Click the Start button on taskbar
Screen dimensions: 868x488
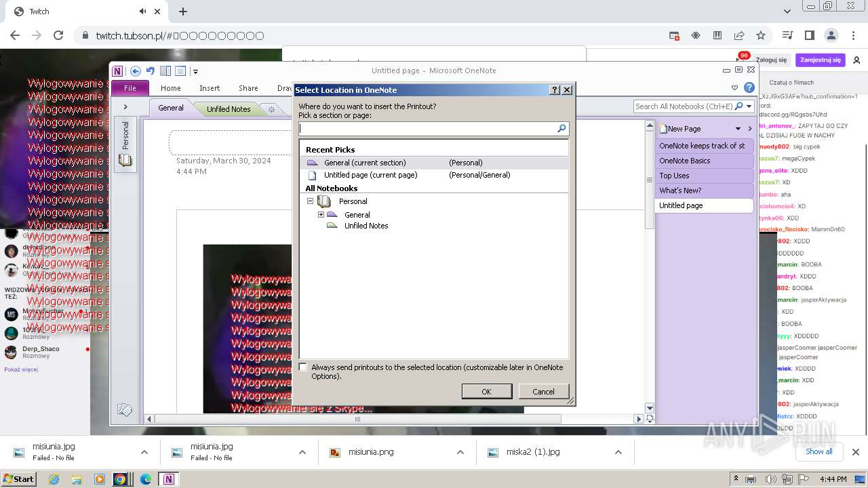click(19, 479)
